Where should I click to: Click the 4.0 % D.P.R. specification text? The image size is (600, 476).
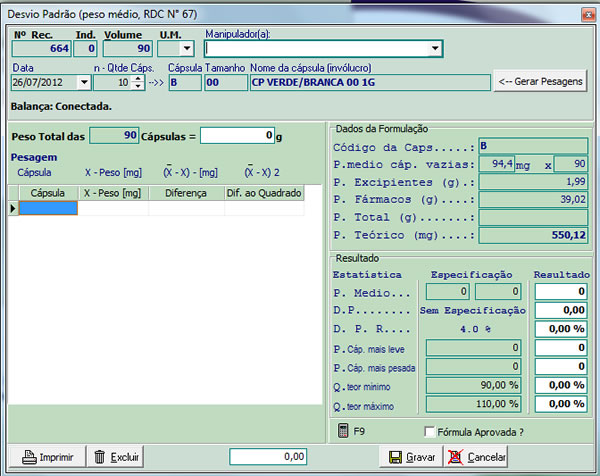[476, 329]
